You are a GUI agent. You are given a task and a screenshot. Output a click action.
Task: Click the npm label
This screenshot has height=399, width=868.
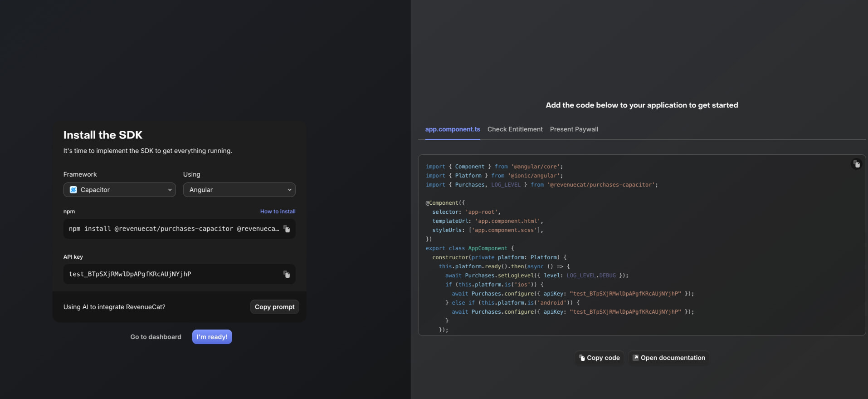[69, 212]
